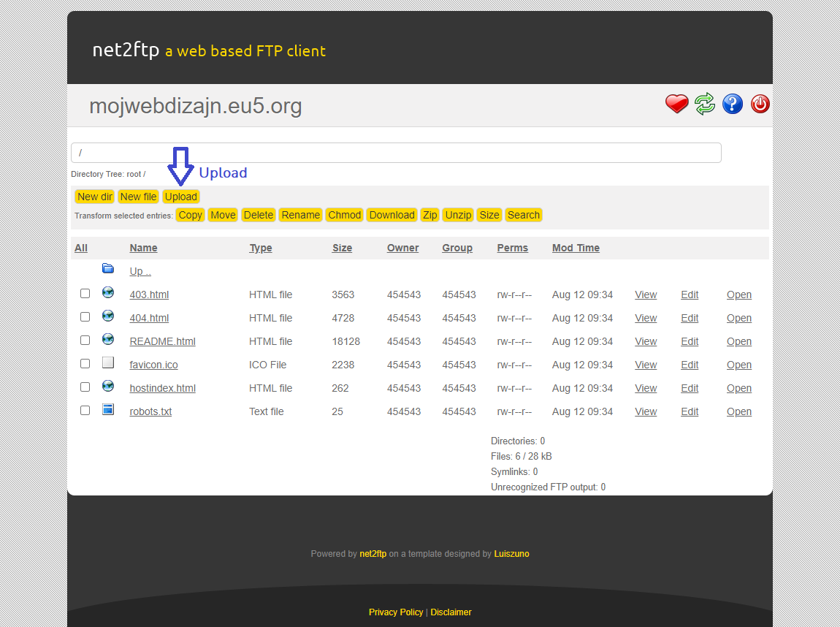Click the globe icon beside README.html
Viewport: 840px width, 627px height.
(108, 338)
